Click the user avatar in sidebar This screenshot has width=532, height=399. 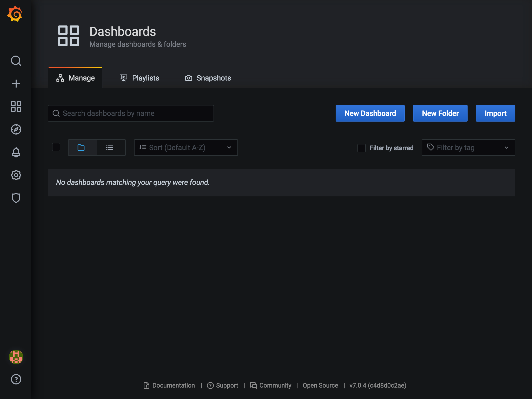(16, 357)
